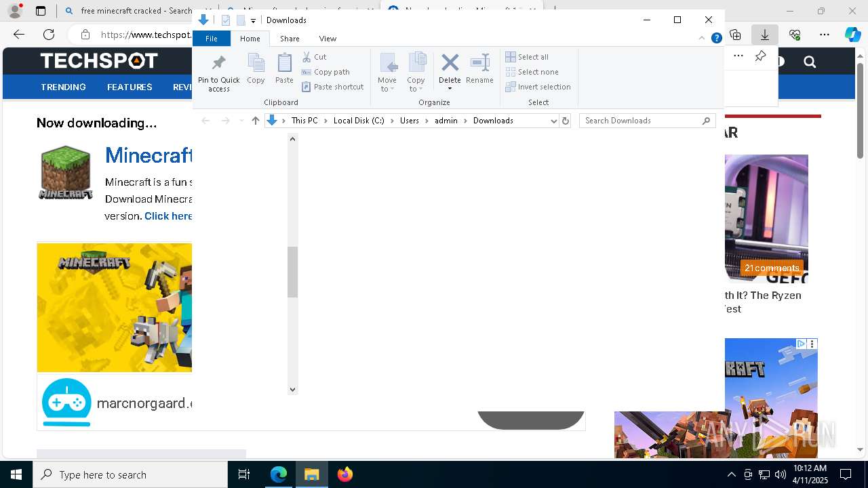Select Cut in the Clipboard group
The width and height of the screenshot is (868, 488).
(x=314, y=57)
